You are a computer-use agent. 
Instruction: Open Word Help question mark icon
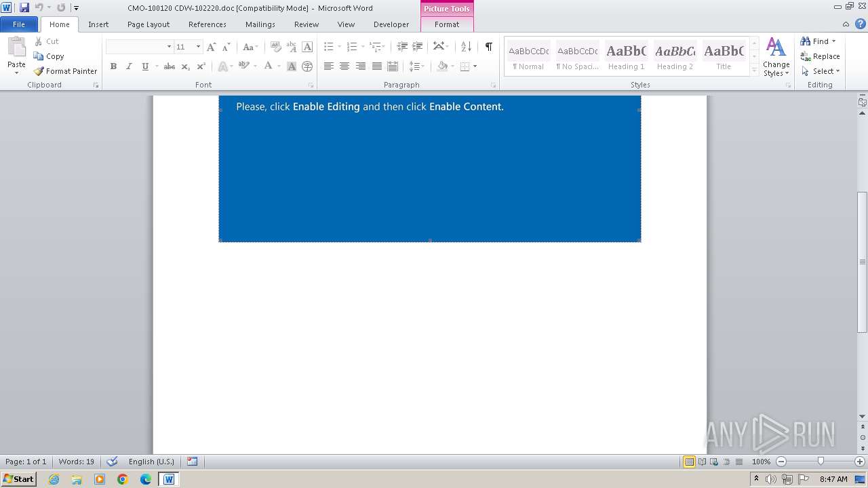[861, 24]
